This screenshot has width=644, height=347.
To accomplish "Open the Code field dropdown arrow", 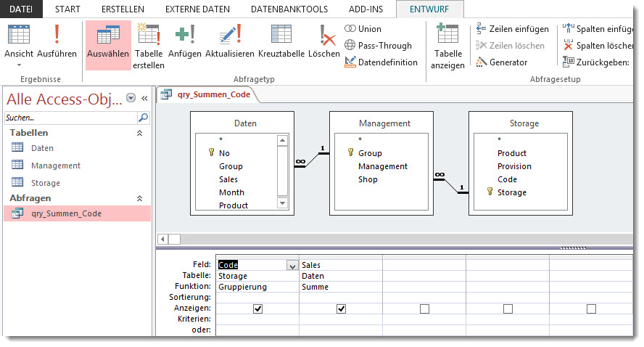I will (292, 266).
